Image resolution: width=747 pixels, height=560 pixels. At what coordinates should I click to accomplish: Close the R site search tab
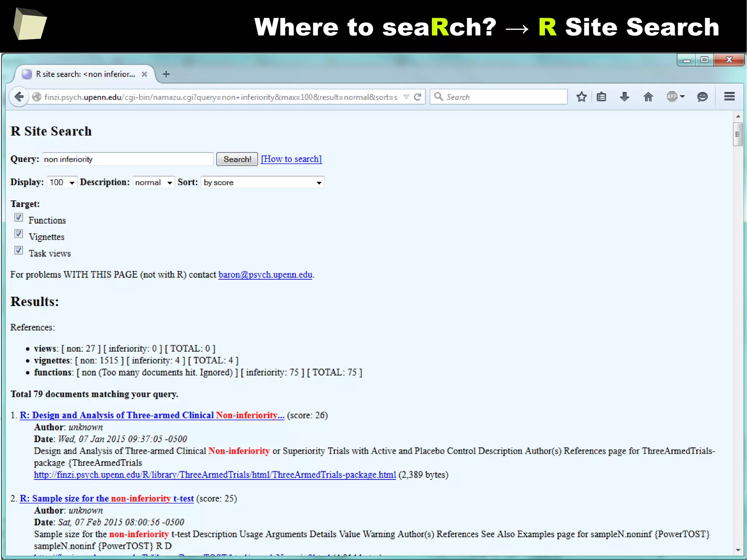click(x=144, y=74)
